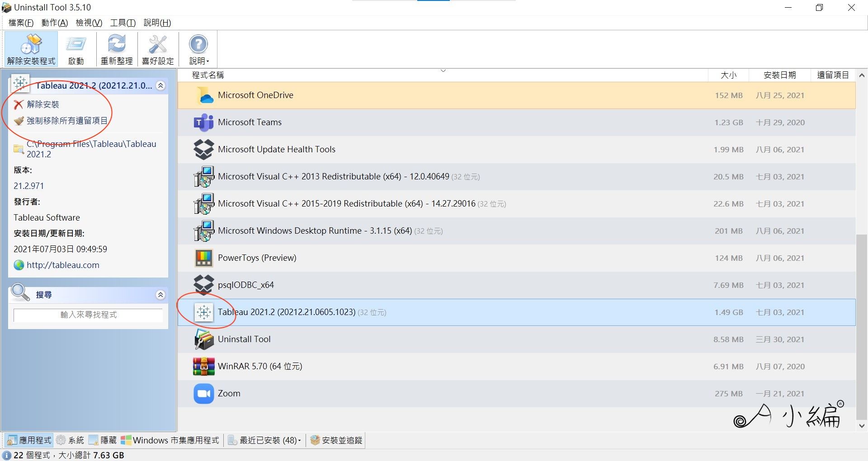
Task: Select the WinRAR 5.70 (64 位元) row
Action: (x=517, y=367)
